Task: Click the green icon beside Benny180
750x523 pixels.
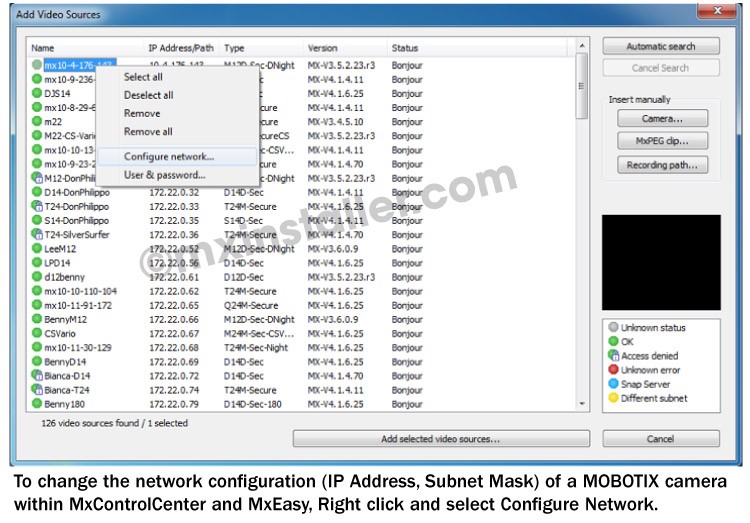Action: 37,403
